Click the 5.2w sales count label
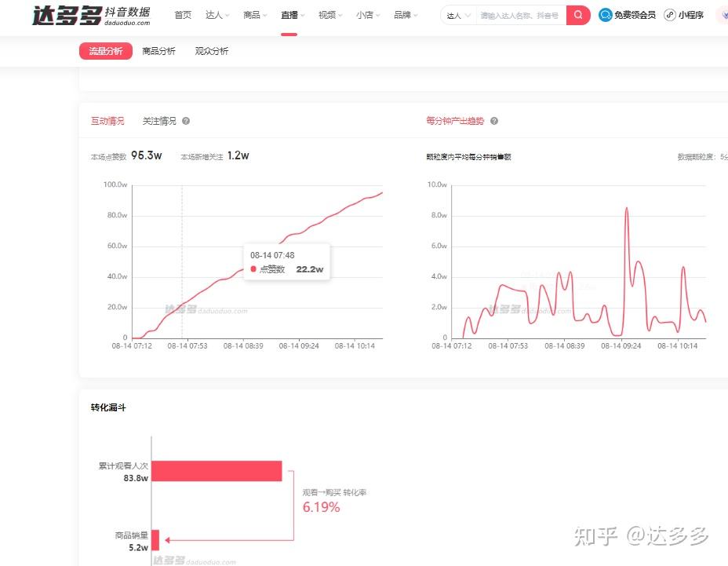The image size is (728, 566). click(x=138, y=547)
